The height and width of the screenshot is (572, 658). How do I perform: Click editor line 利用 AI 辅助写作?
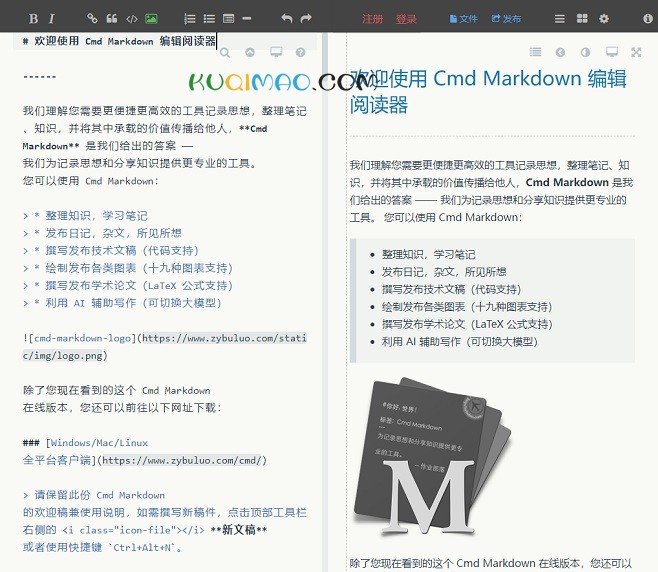(x=122, y=303)
